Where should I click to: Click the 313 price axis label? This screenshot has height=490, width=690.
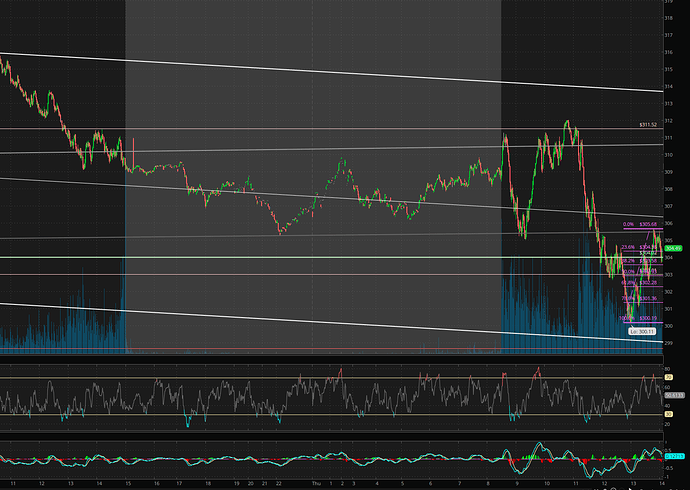(x=668, y=104)
